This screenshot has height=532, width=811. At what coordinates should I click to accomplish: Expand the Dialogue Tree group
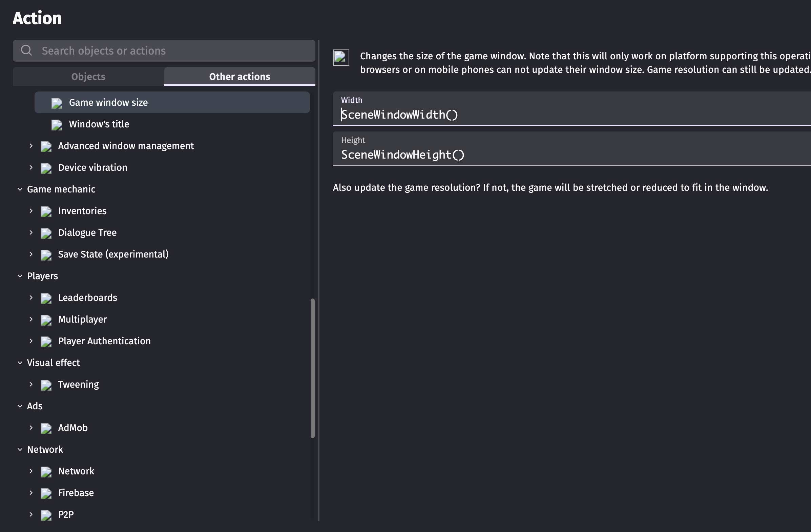[31, 232]
